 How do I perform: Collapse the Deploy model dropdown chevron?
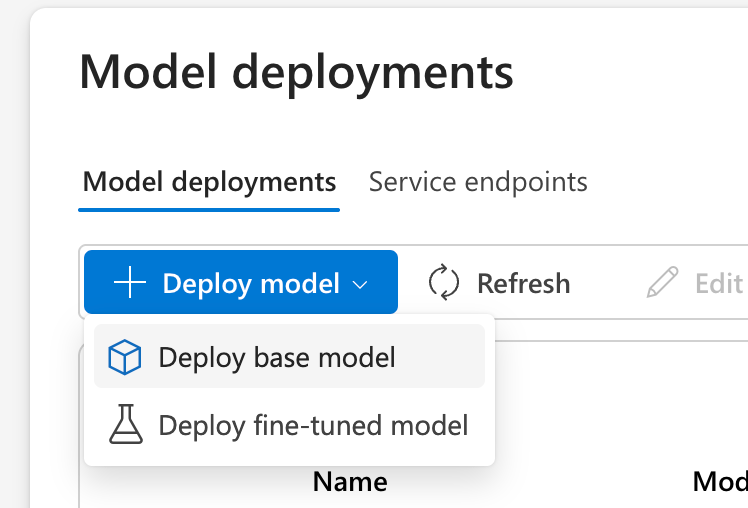coord(360,285)
